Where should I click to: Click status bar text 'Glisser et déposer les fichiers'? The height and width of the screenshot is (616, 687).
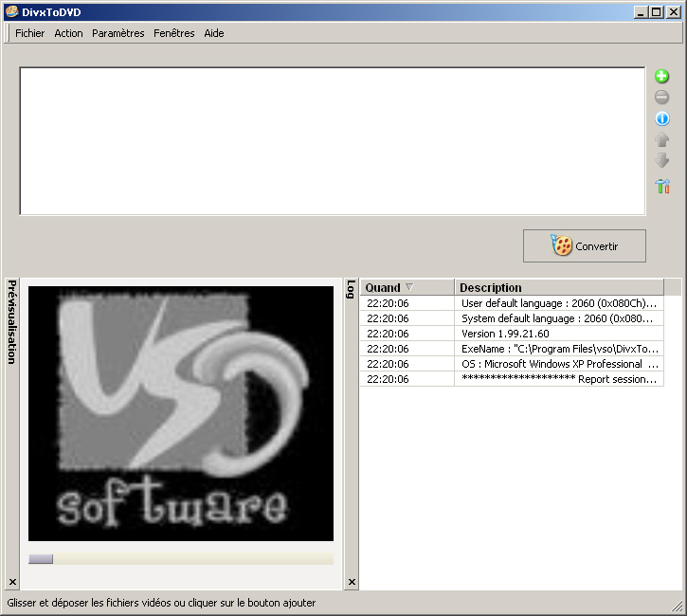[161, 603]
